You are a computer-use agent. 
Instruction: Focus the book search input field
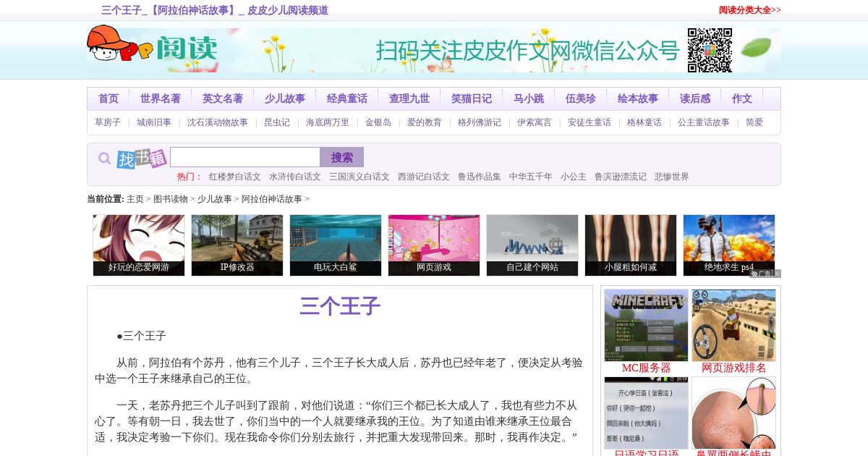pyautogui.click(x=245, y=157)
